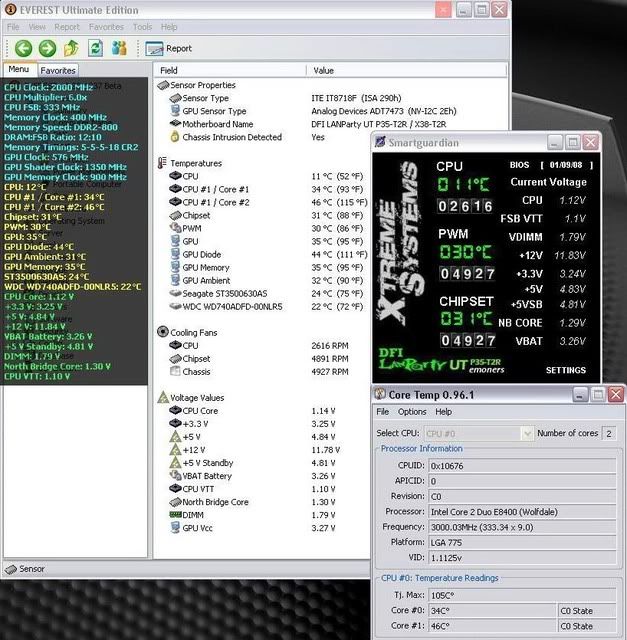Click the EVEREST title bar info icon
This screenshot has width=627, height=640.
pos(11,9)
